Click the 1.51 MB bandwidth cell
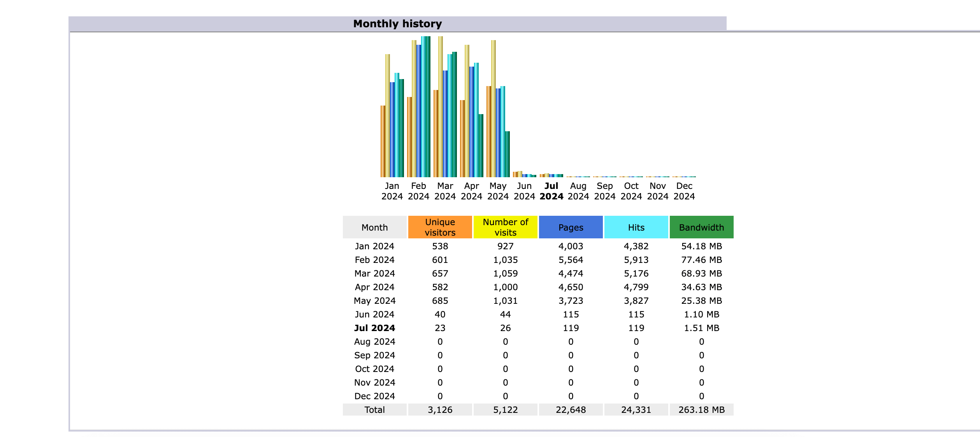This screenshot has width=980, height=437. coord(702,328)
